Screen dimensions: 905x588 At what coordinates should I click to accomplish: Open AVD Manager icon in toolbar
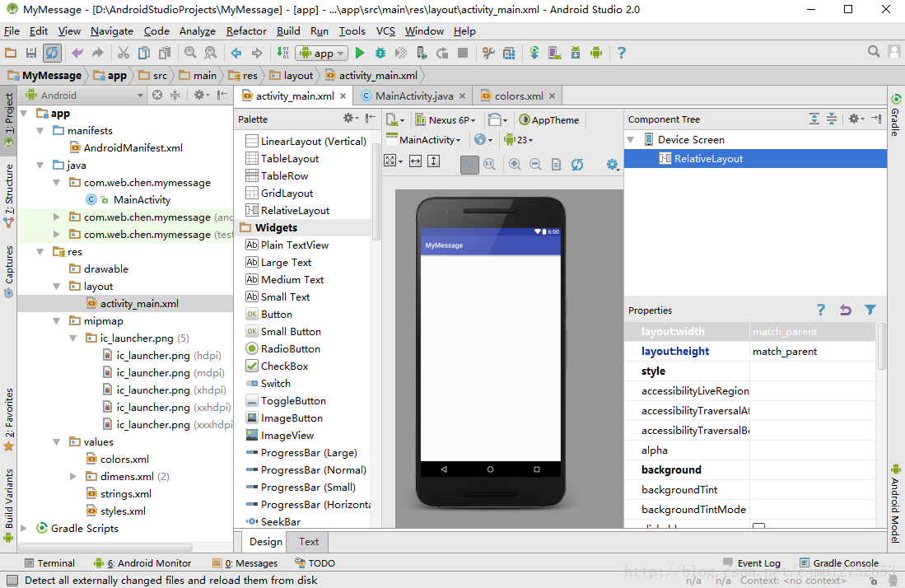click(555, 53)
